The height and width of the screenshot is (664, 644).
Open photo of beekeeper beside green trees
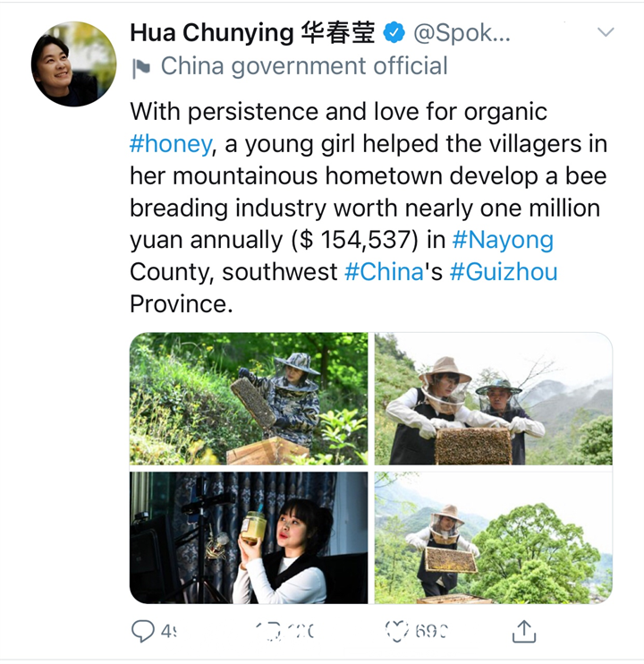pyautogui.click(x=494, y=538)
